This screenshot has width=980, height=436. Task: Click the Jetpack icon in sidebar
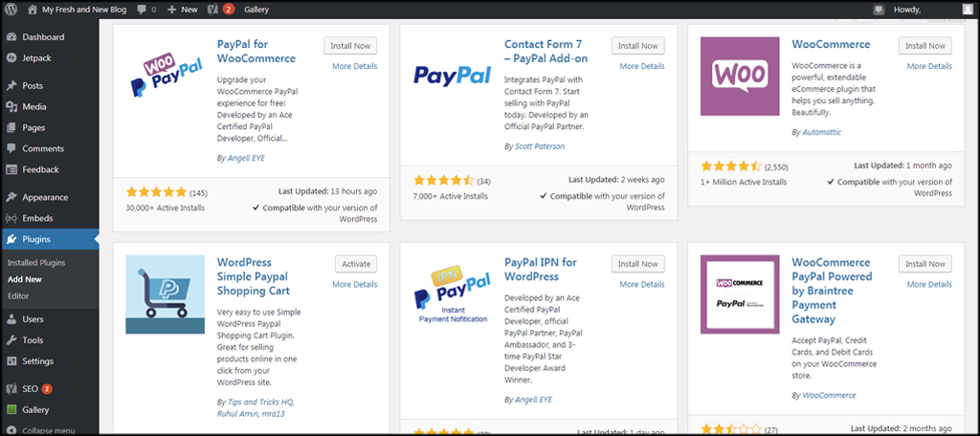point(11,58)
